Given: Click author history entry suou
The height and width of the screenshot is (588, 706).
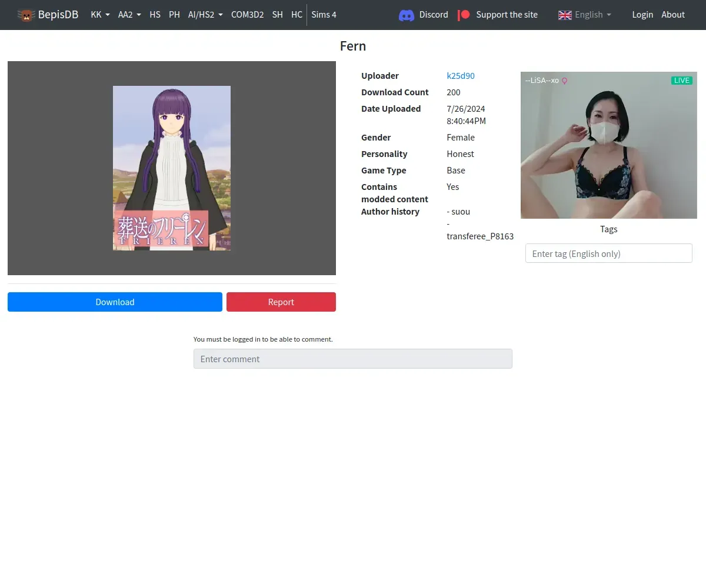Looking at the screenshot, I should click(x=458, y=212).
